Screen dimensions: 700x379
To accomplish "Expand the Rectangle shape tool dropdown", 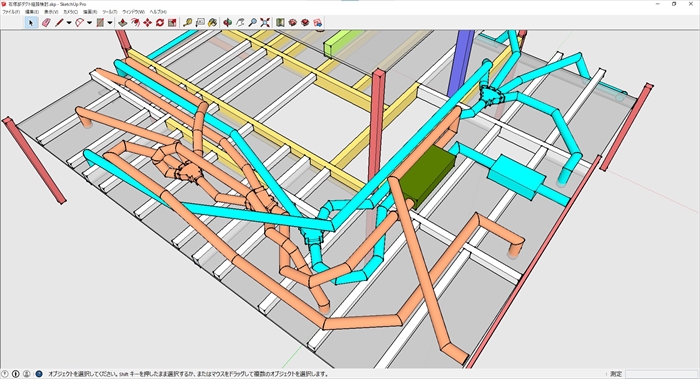I will 110,22.
